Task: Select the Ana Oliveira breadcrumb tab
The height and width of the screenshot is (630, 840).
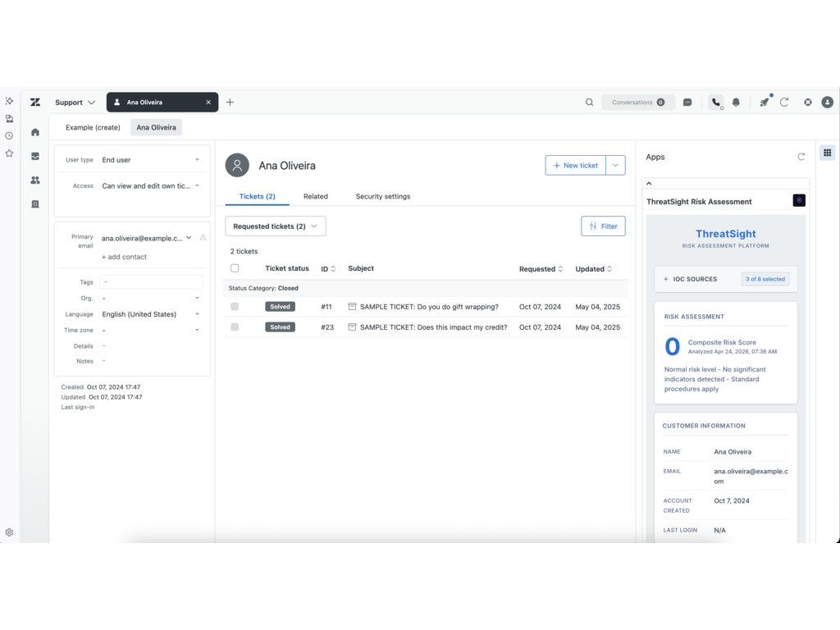Action: (156, 127)
